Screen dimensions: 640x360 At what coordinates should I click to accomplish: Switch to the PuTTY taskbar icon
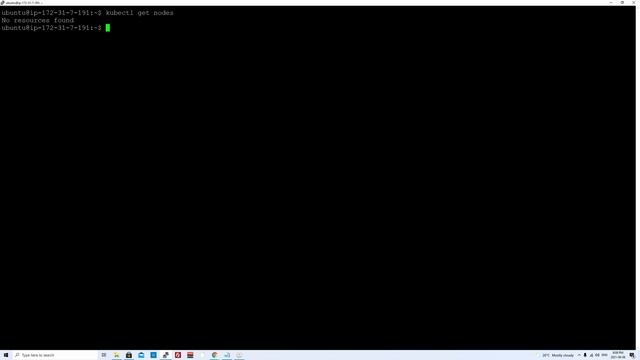coord(166,355)
